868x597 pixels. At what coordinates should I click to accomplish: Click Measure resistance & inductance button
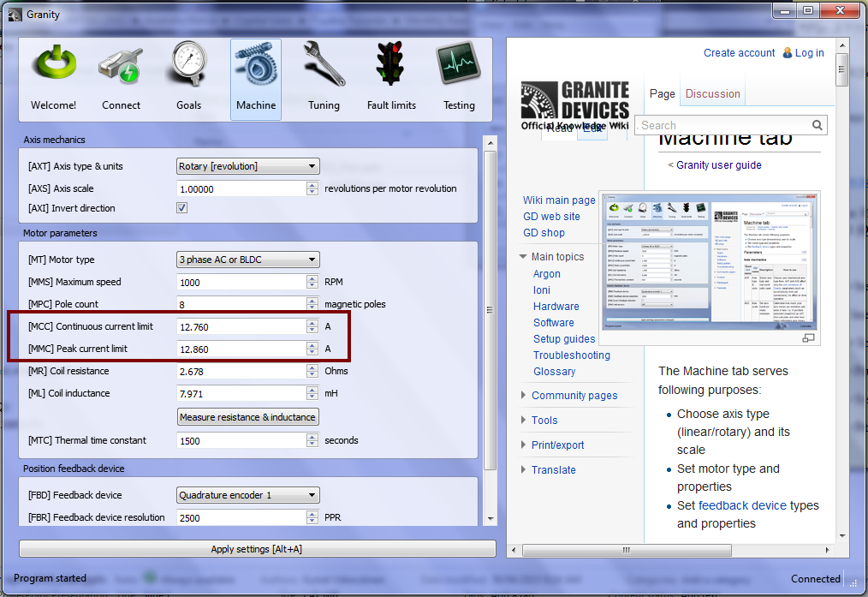pyautogui.click(x=247, y=417)
